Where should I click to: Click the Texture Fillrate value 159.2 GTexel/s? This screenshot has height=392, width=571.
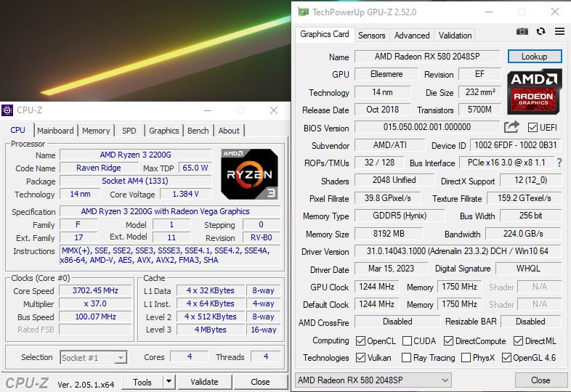pyautogui.click(x=524, y=198)
